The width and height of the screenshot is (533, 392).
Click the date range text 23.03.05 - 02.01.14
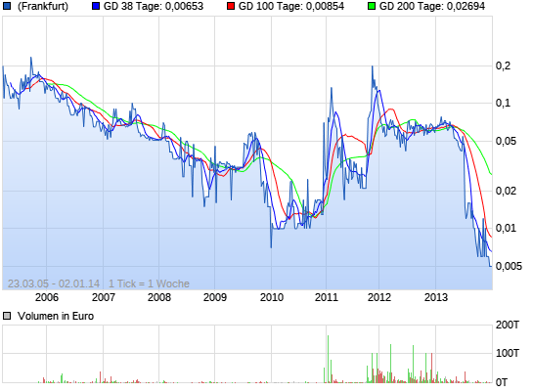[54, 283]
